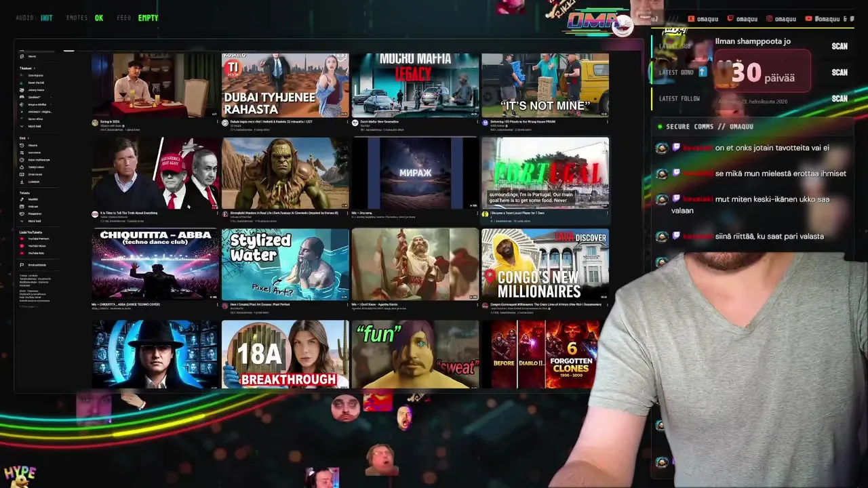The width and height of the screenshot is (868, 488).
Task: Open the МИРАЖ mix thumbnail
Action: pos(415,174)
